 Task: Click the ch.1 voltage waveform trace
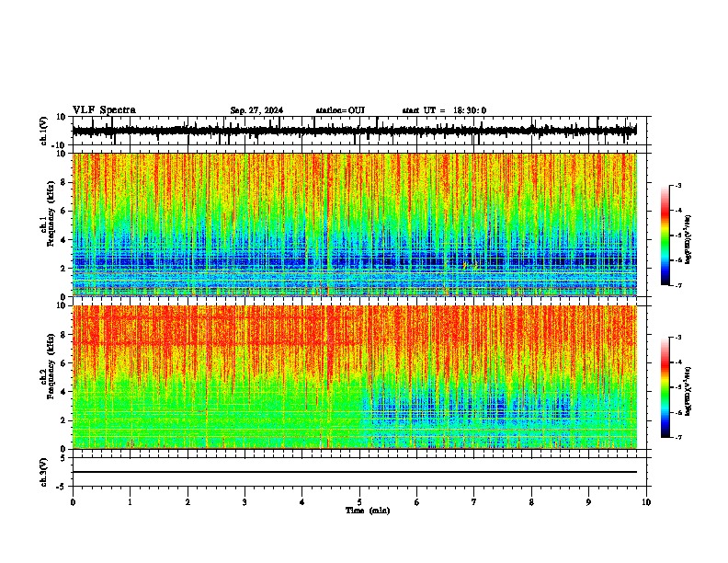pyautogui.click(x=355, y=131)
